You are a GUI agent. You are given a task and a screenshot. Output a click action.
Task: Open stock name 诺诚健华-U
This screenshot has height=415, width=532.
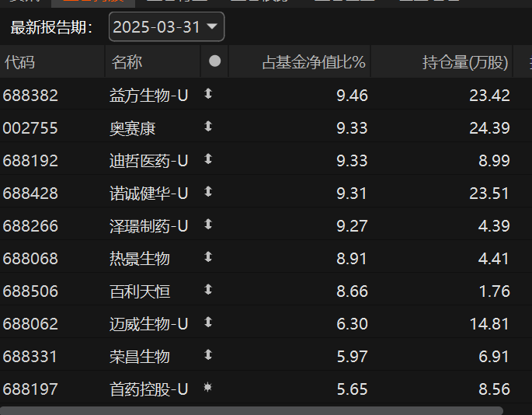148,194
